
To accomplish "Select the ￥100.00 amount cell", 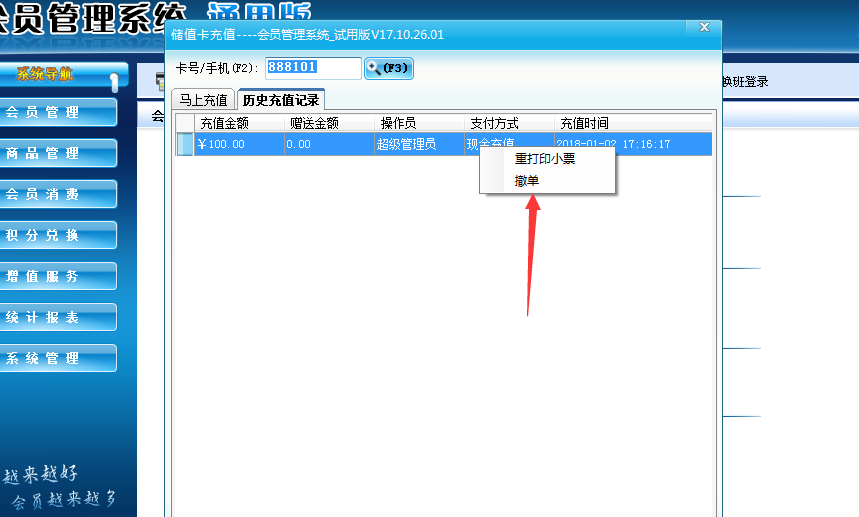I will coord(239,144).
